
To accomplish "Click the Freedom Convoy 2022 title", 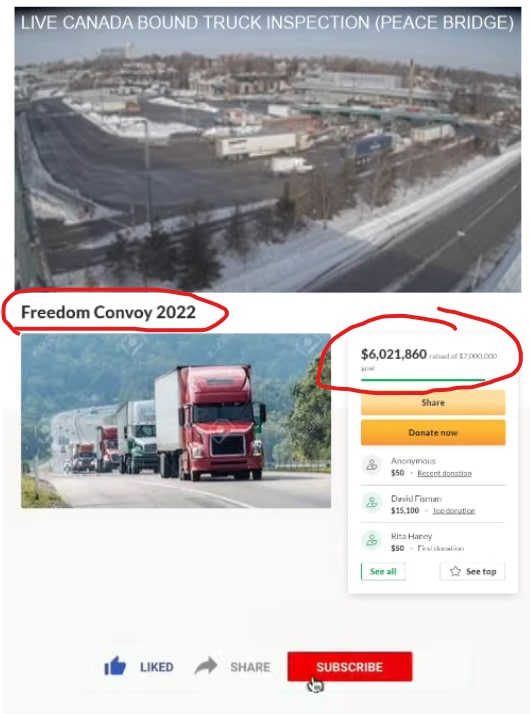I will click(x=108, y=312).
